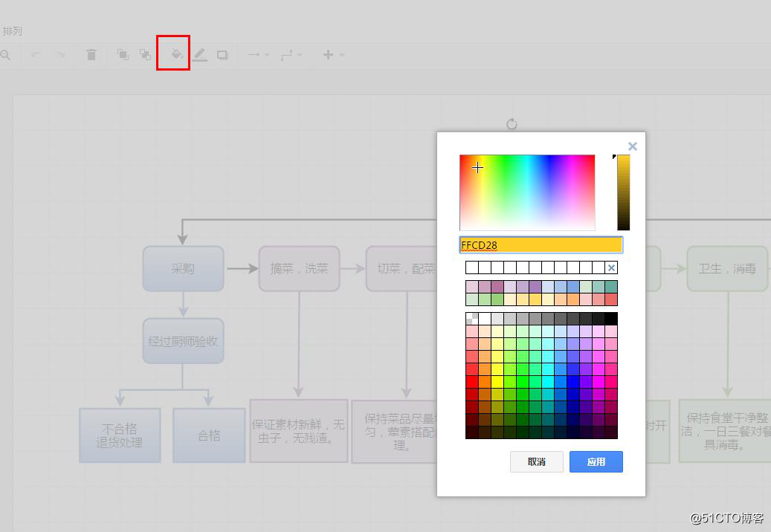
Task: Open the fill color bucket tool
Action: point(176,54)
